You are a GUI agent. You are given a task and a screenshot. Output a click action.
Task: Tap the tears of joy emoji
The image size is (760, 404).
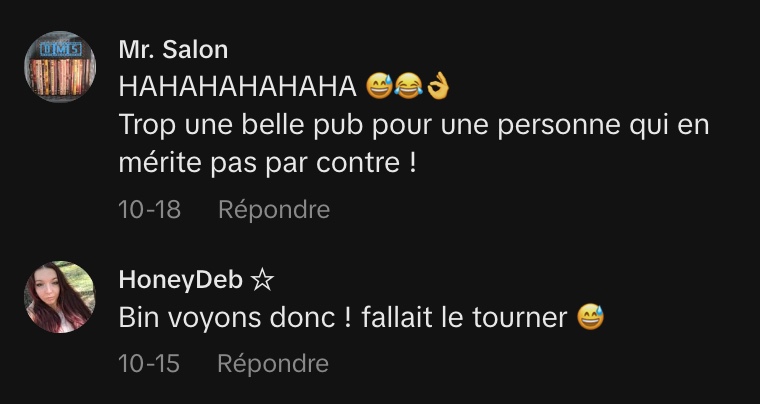408,87
